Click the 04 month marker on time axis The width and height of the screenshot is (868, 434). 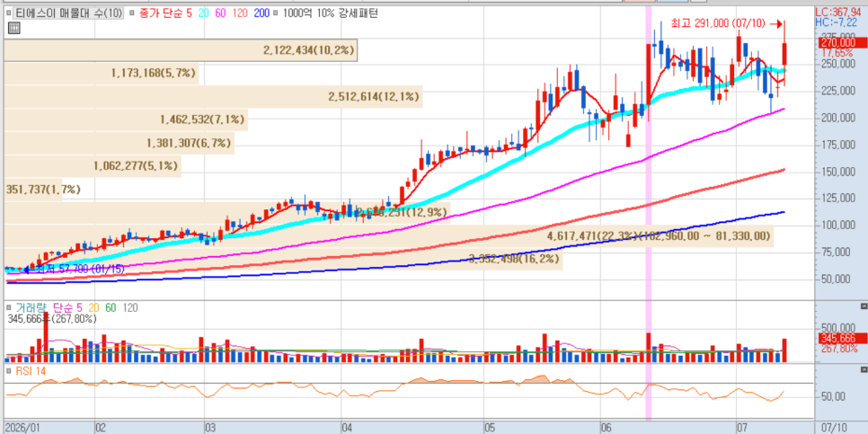point(347,428)
